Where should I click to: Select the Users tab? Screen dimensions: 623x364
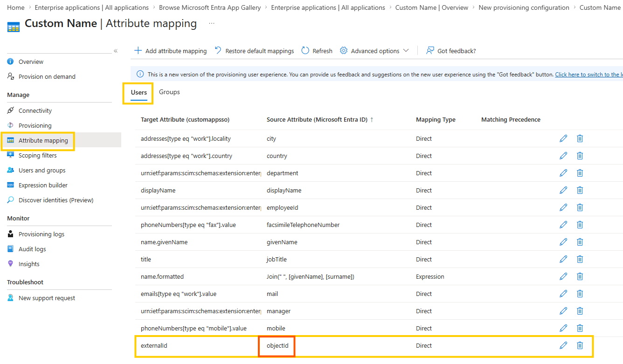coord(139,92)
